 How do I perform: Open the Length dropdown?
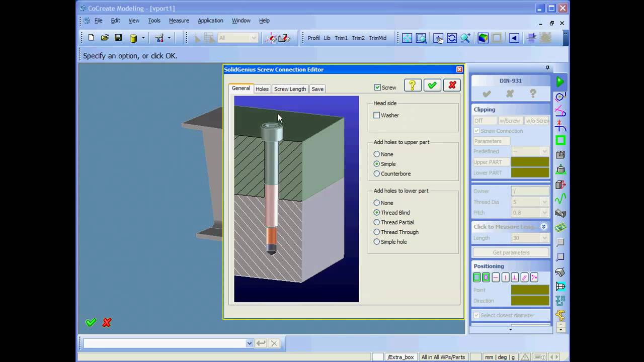pos(544,238)
